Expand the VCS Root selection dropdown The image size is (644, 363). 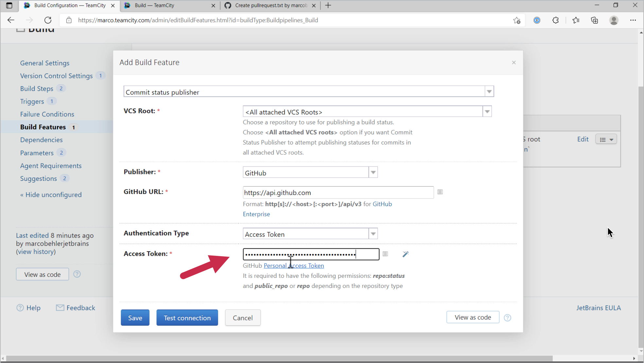point(487,111)
